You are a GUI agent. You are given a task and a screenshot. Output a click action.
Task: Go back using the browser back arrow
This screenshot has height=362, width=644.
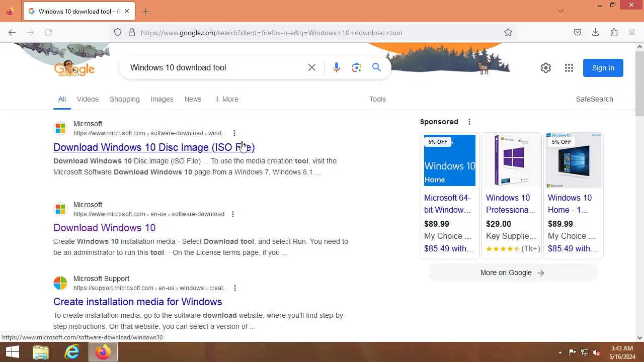tap(12, 33)
